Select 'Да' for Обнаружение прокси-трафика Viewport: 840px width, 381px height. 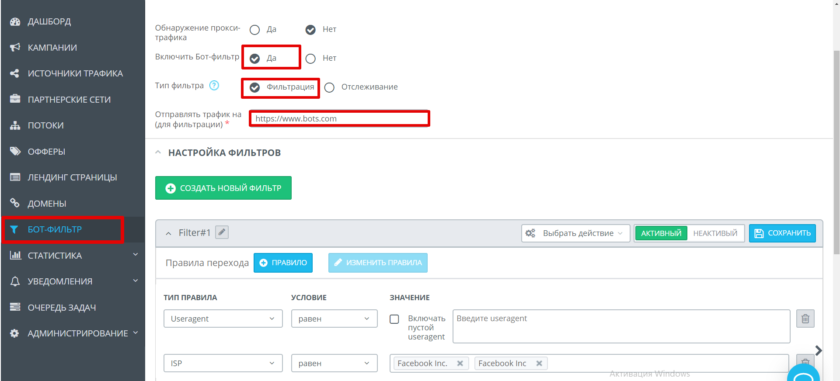pyautogui.click(x=255, y=30)
